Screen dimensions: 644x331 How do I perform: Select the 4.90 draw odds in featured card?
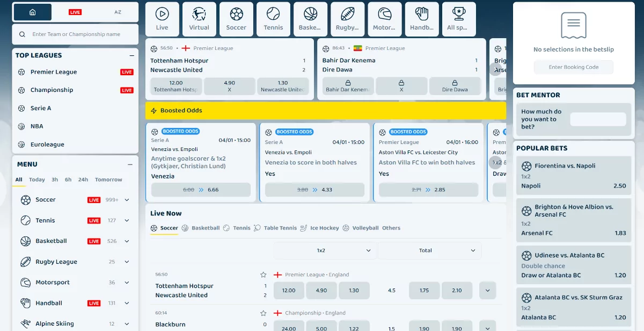tap(230, 86)
